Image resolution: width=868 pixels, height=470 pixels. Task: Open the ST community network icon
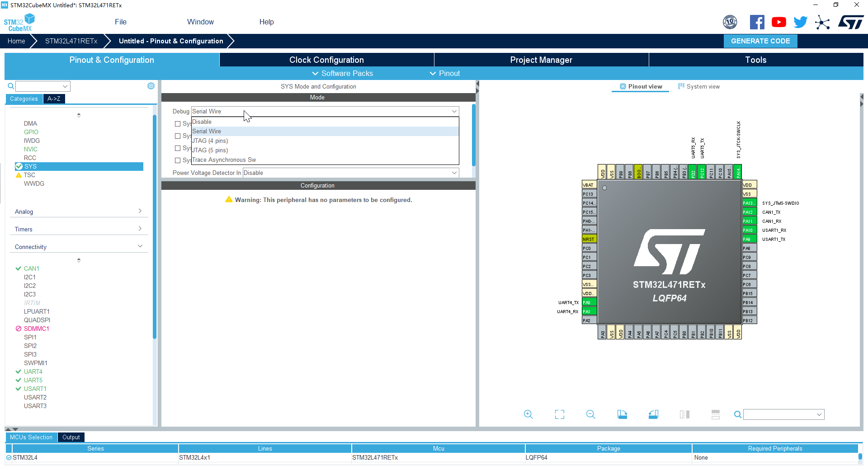point(822,22)
